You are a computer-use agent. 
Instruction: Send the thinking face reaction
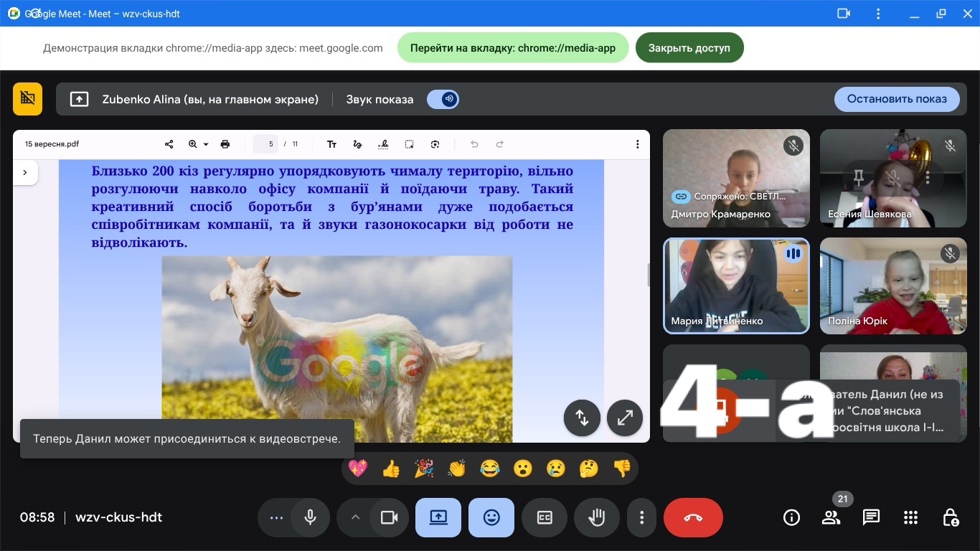pos(589,468)
